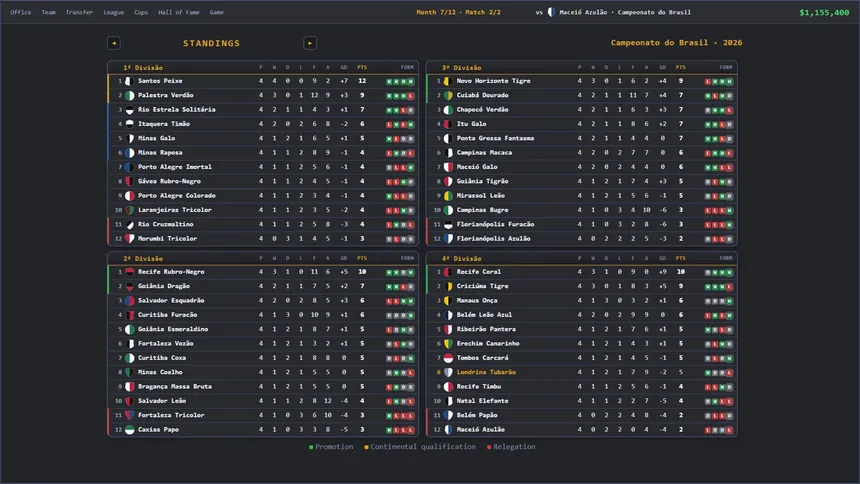
Task: Go to next standings page arrow
Action: pos(310,43)
